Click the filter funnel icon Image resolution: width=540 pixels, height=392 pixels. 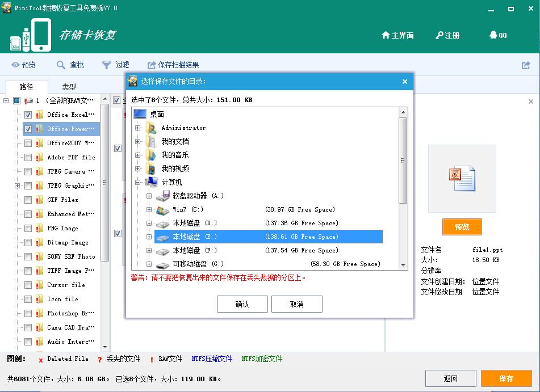click(106, 65)
